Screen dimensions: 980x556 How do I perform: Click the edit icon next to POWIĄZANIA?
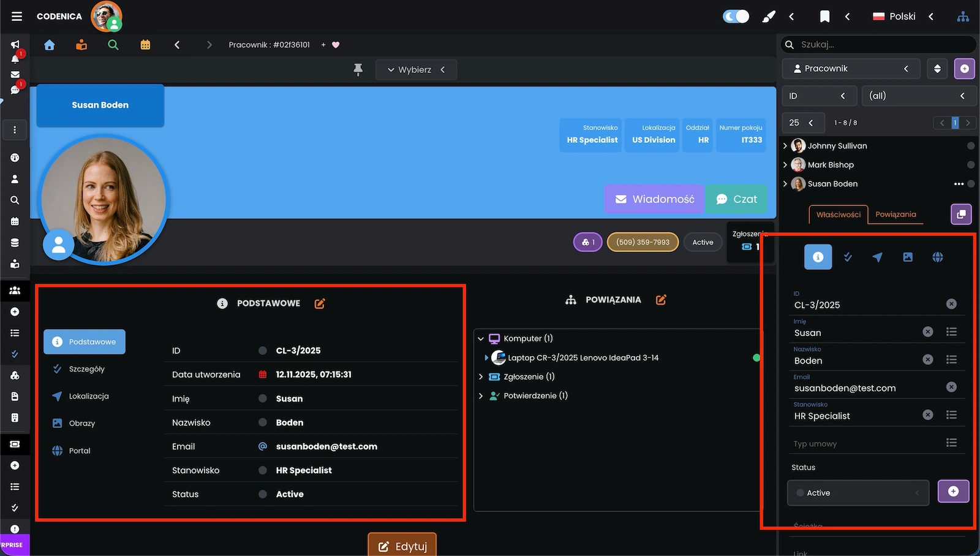click(661, 300)
